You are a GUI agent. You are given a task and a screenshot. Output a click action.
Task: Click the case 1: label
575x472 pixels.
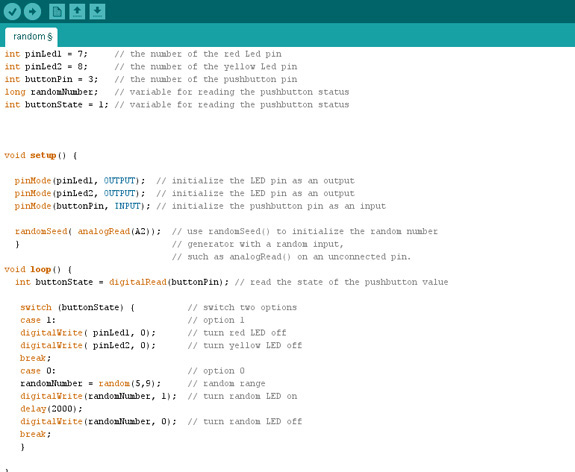[38, 320]
